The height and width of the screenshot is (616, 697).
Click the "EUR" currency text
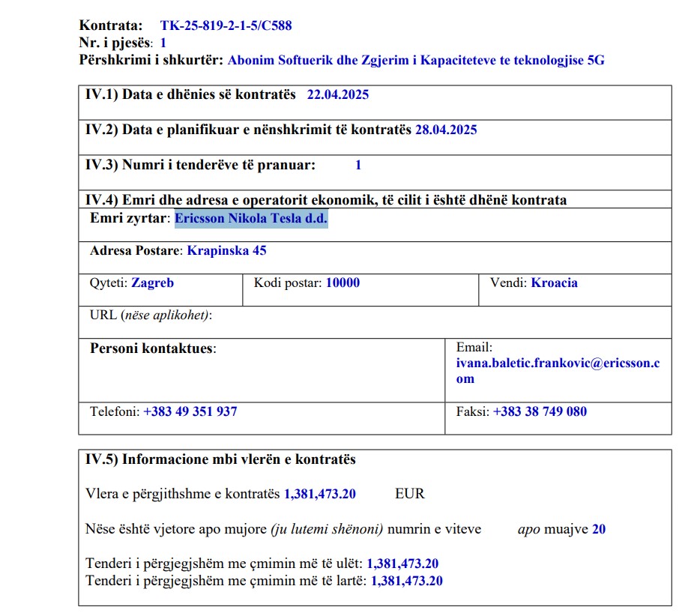[x=410, y=494]
